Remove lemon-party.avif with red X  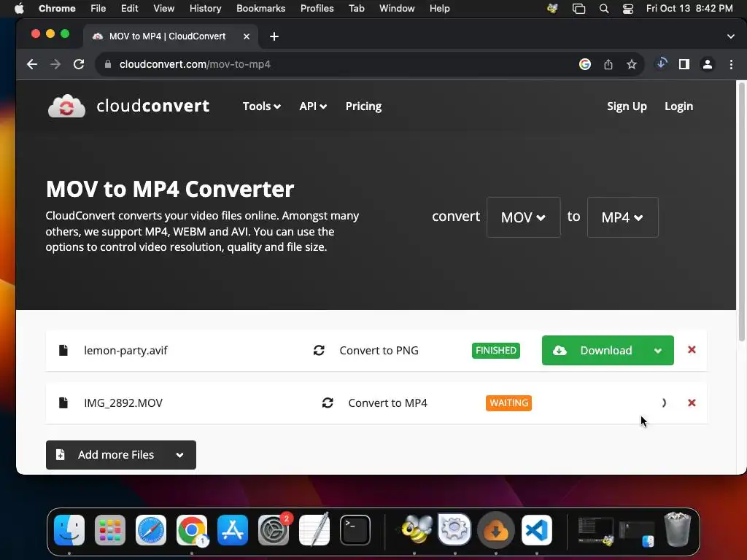click(x=692, y=350)
